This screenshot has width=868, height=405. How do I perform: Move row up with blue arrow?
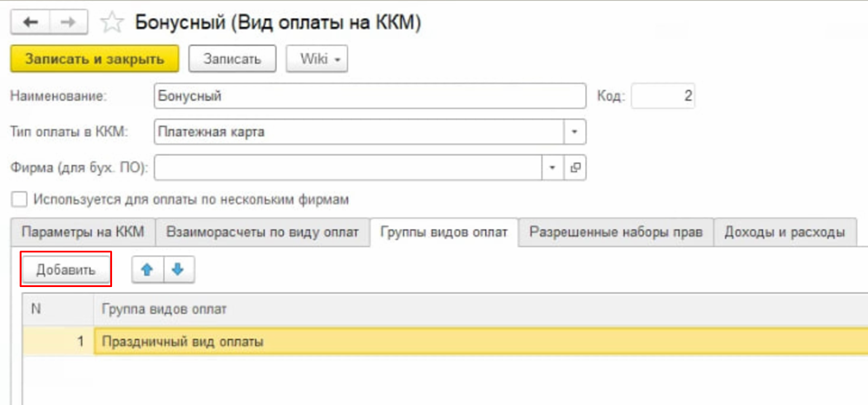(147, 270)
